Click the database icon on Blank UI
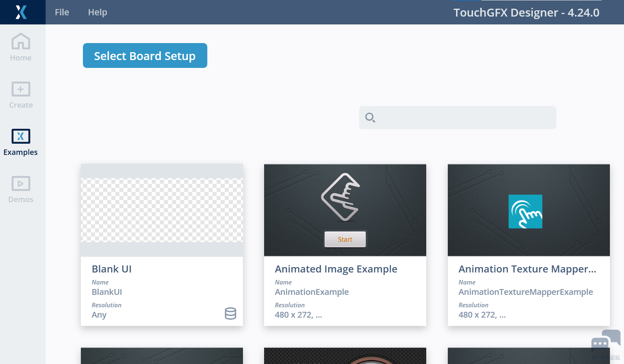Viewport: 624px width, 364px height. [x=231, y=313]
